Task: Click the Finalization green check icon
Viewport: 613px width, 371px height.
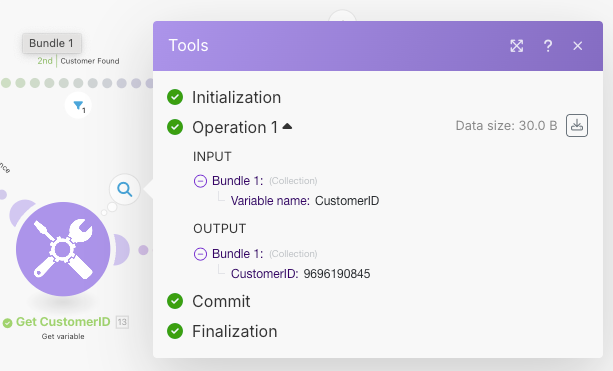Action: tap(175, 331)
